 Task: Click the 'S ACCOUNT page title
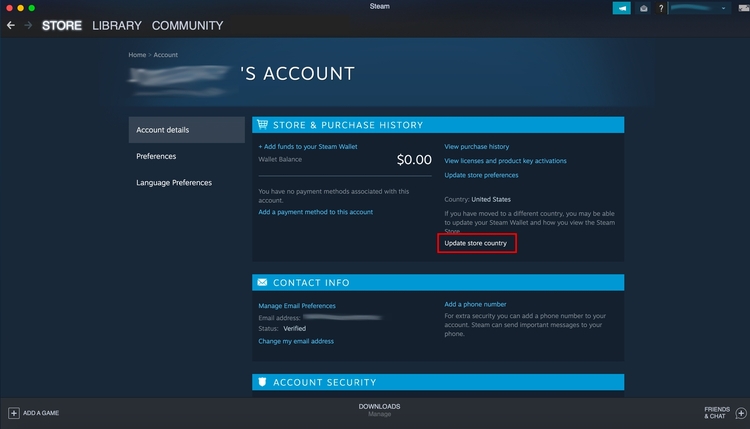297,74
